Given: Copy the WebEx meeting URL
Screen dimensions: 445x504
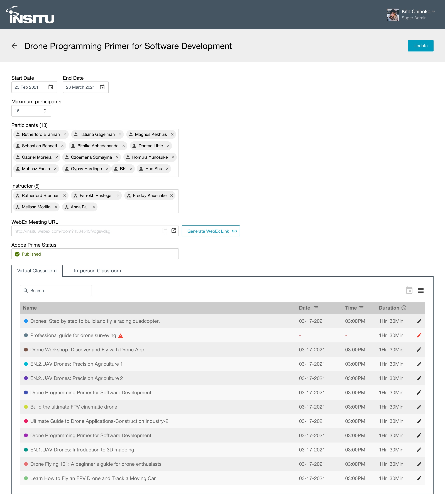Looking at the screenshot, I should 165,231.
